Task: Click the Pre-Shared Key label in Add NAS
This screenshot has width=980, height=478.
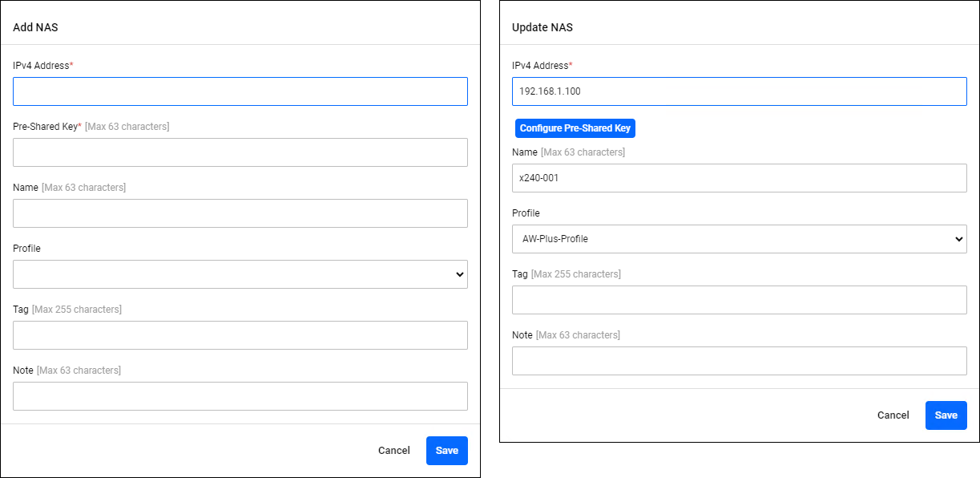Action: [46, 127]
